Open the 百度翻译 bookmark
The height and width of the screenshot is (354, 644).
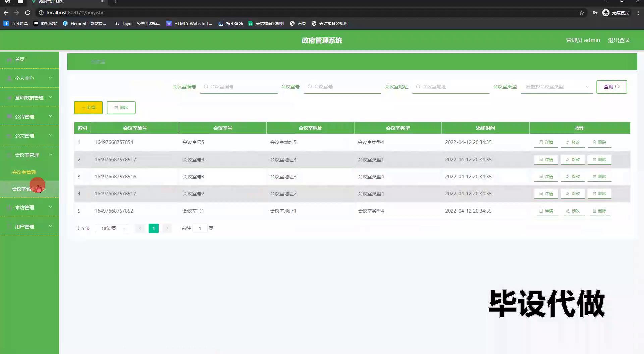coord(16,23)
